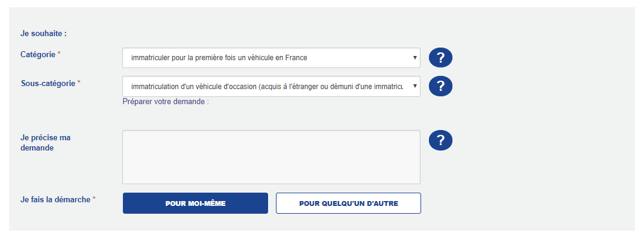This screenshot has height=239, width=644.
Task: Click the arrow of the Catégorie combo box
Action: coord(415,58)
